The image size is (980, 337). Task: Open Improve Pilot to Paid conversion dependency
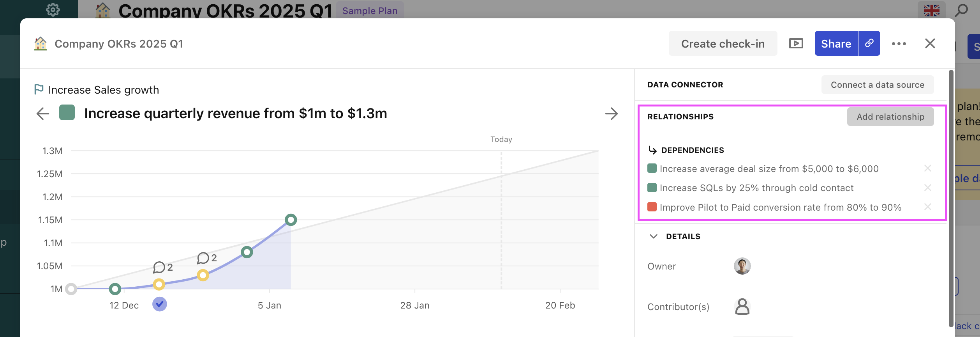(780, 208)
